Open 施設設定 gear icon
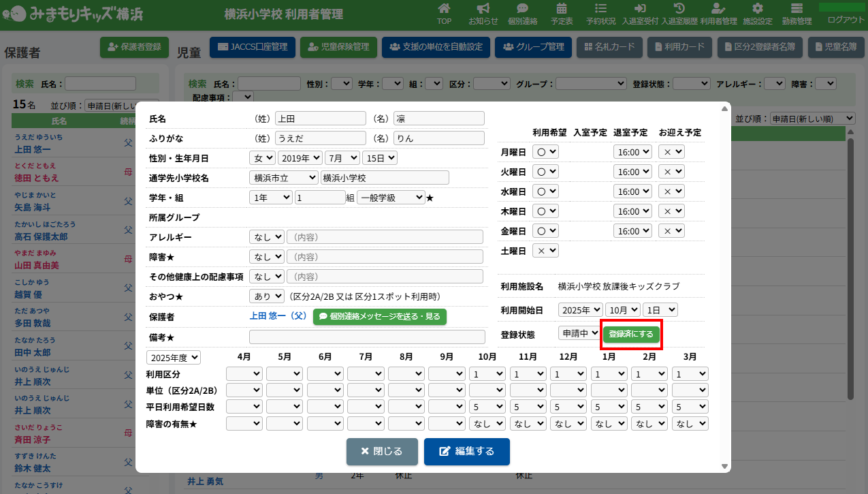This screenshot has width=868, height=494. pos(758,9)
